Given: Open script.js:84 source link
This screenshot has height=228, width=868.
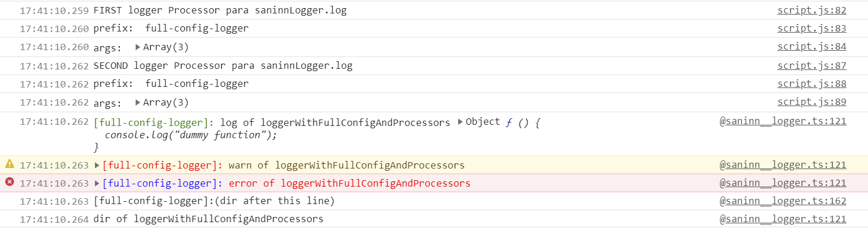Looking at the screenshot, I should click(x=812, y=47).
